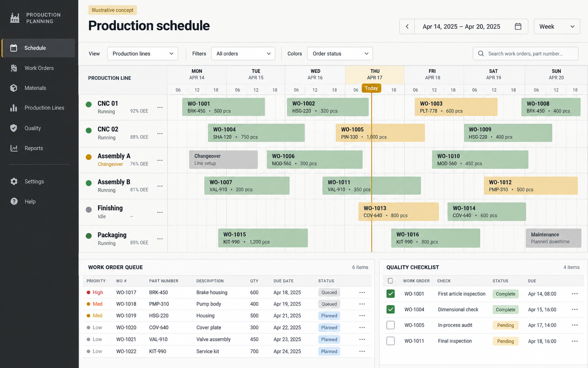This screenshot has height=368, width=588.
Task: Check WO-1005 In-process audit
Action: [x=390, y=325]
